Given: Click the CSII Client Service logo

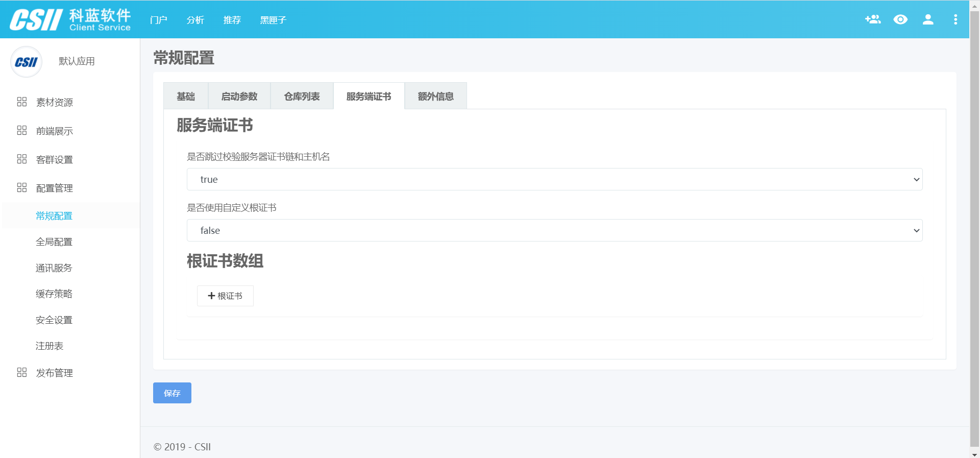Looking at the screenshot, I should tap(70, 19).
